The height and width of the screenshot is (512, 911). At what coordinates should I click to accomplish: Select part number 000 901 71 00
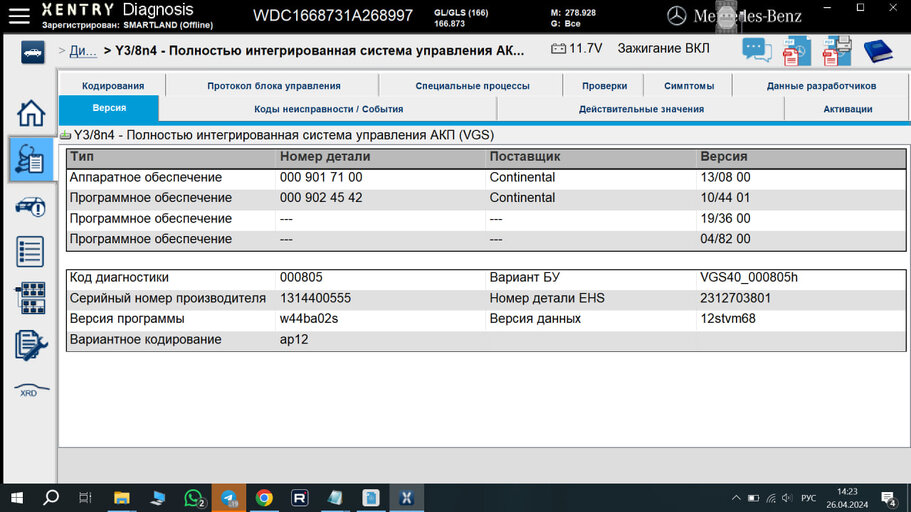click(x=321, y=177)
